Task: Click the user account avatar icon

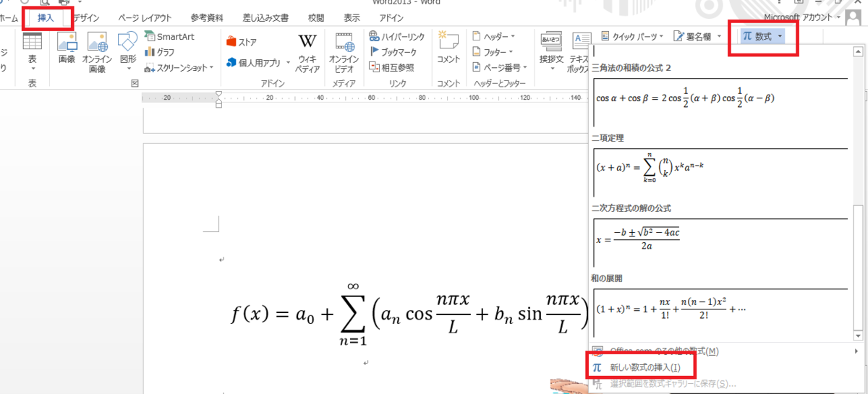Action: click(854, 18)
